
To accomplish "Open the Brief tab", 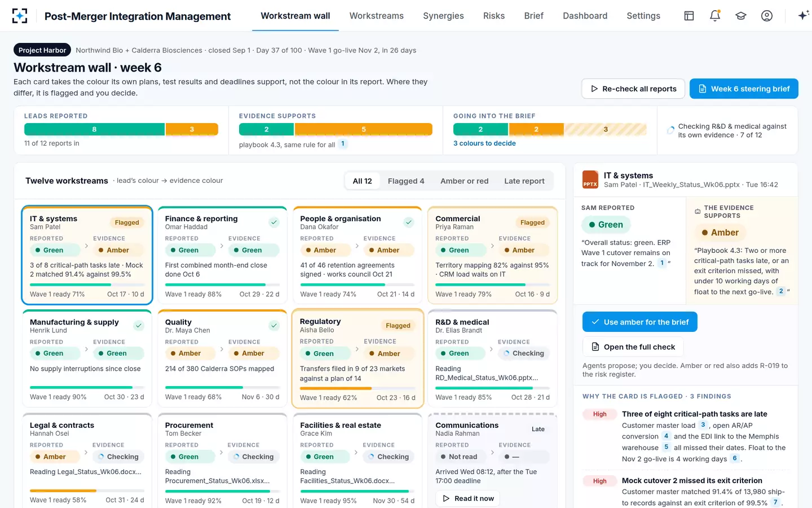I will tap(534, 16).
